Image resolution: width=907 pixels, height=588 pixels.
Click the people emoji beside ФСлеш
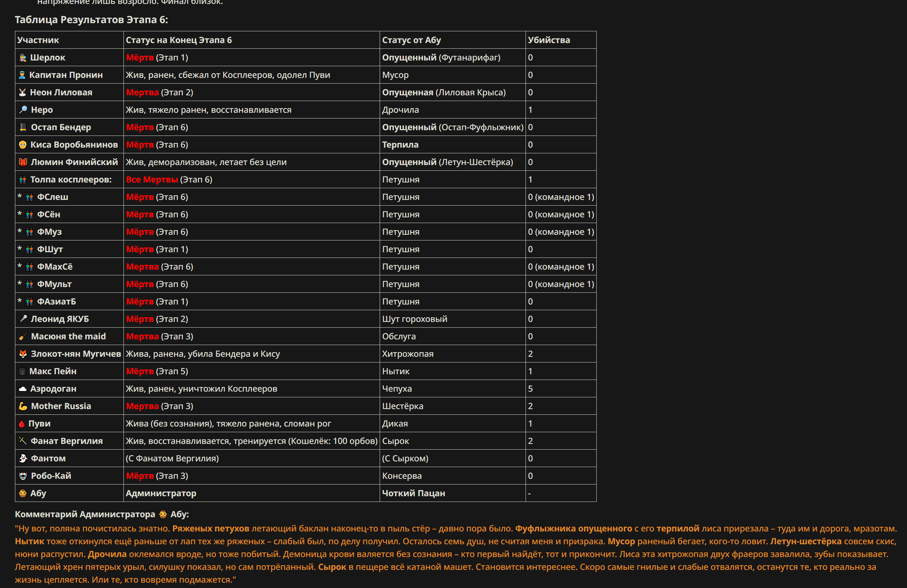click(30, 197)
